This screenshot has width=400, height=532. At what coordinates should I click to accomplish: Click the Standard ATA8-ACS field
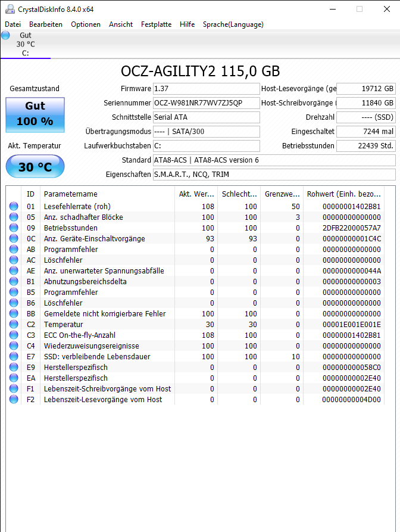[x=274, y=160]
